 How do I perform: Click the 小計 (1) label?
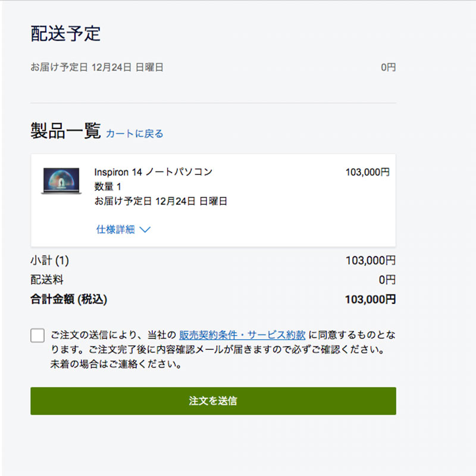click(x=50, y=261)
